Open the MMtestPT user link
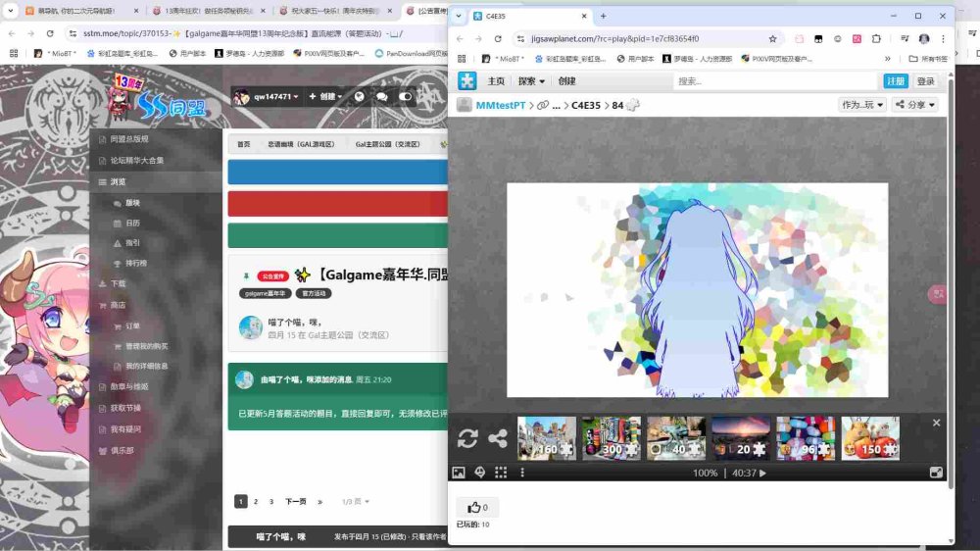This screenshot has height=551, width=980. coord(501,105)
